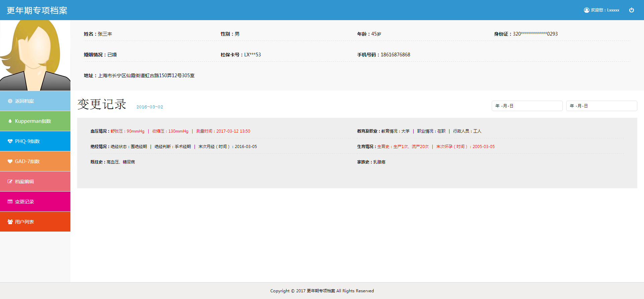Click the phone number 18616876868
The image size is (644, 299).
395,55
